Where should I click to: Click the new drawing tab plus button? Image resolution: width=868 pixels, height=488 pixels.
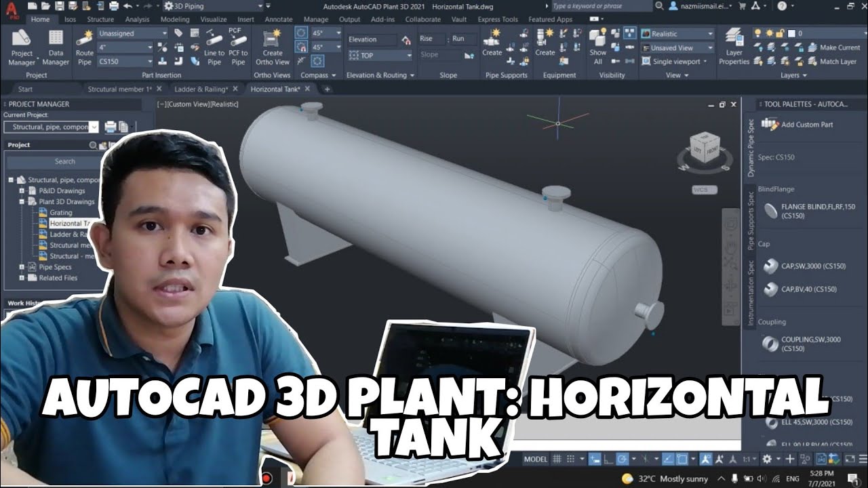click(327, 89)
